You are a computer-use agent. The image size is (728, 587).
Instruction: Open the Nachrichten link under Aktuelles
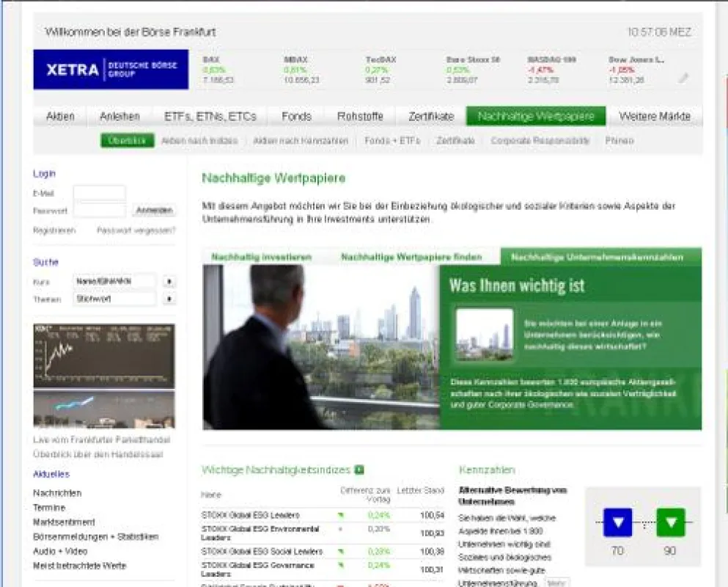57,493
